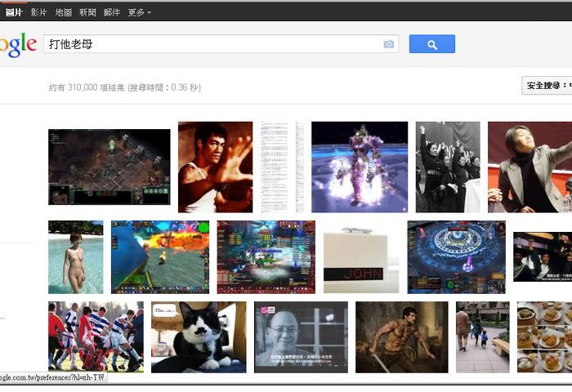Open the text document page thumbnail
Viewport: 572px width, 392px height.
click(x=282, y=167)
